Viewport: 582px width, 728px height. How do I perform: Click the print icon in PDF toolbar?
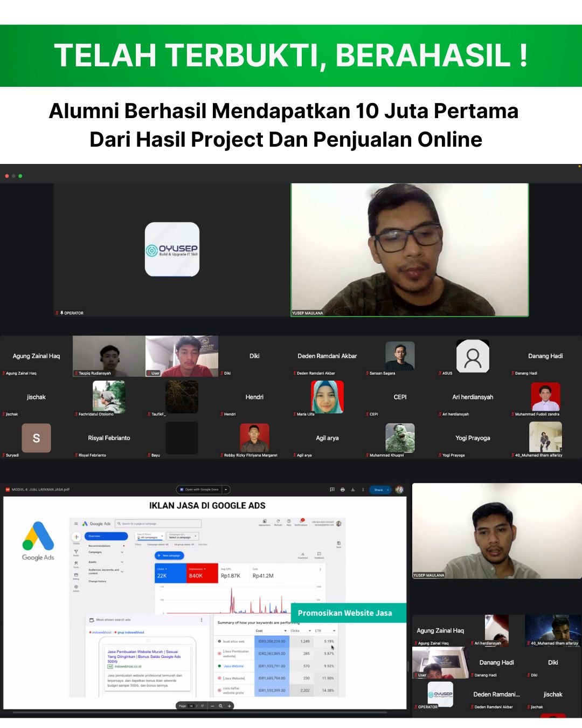342,490
